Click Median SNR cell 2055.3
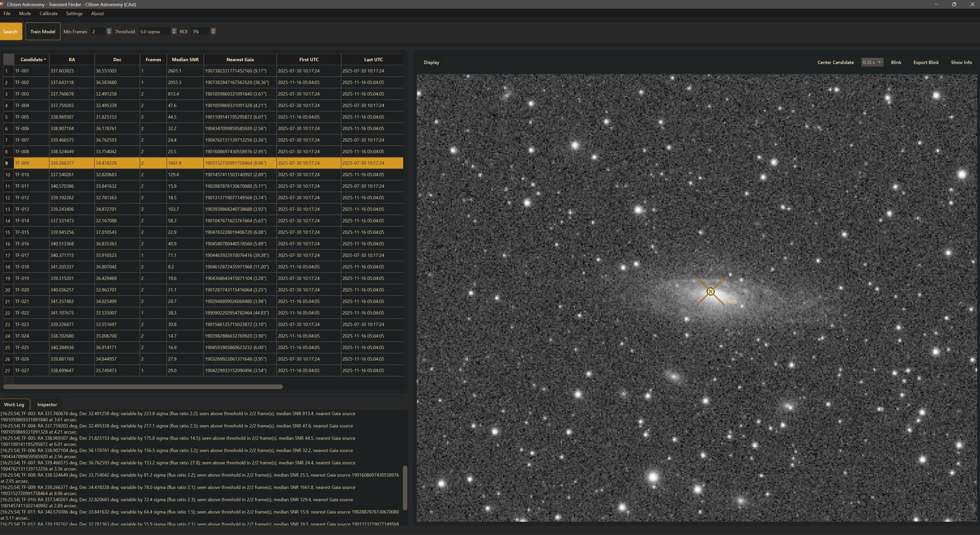The width and height of the screenshot is (980, 535). 185,82
